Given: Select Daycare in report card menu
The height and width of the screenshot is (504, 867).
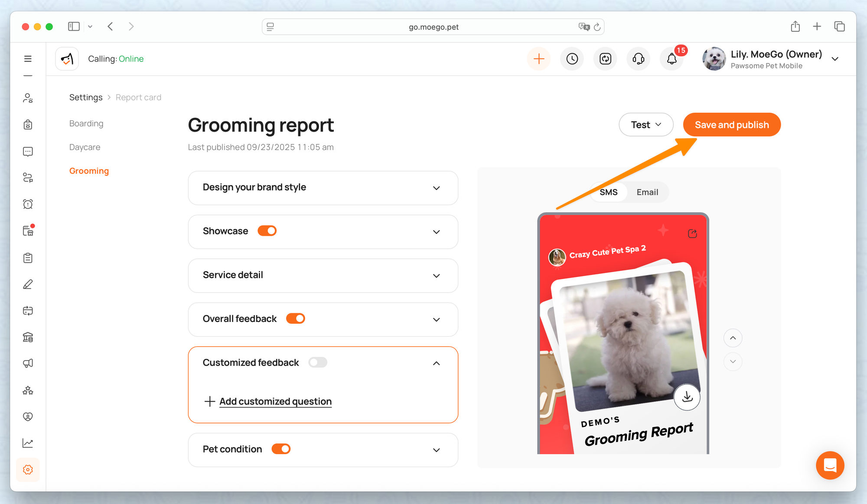Looking at the screenshot, I should [85, 147].
